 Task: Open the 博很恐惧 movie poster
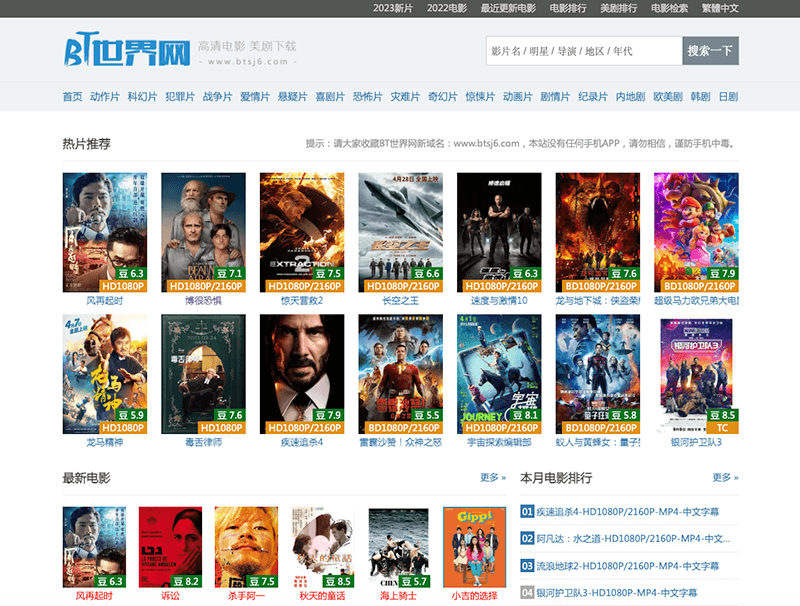click(204, 232)
